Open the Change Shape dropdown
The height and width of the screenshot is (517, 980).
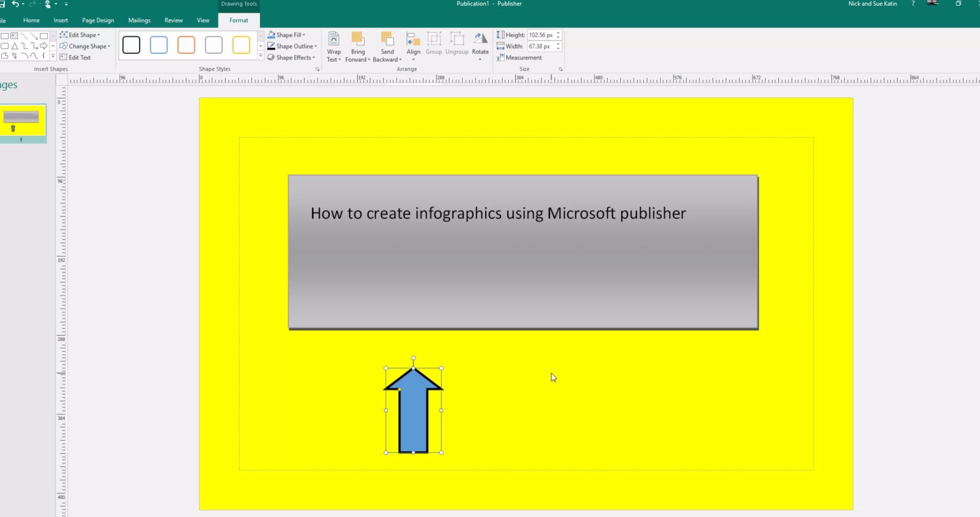(85, 46)
